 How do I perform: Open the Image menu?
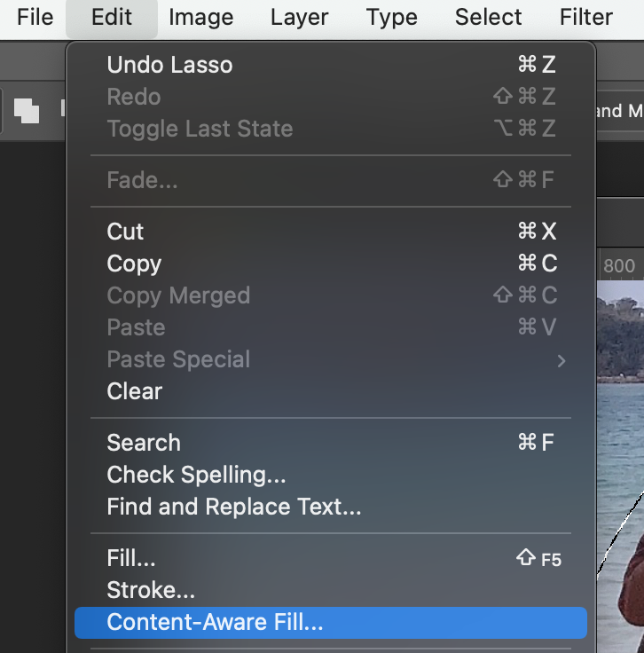pos(200,17)
